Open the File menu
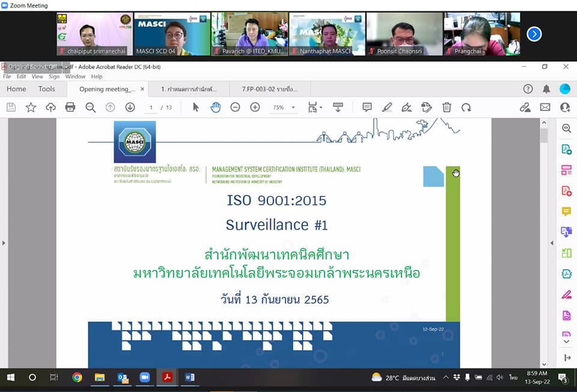This screenshot has height=392, width=577. click(7, 76)
